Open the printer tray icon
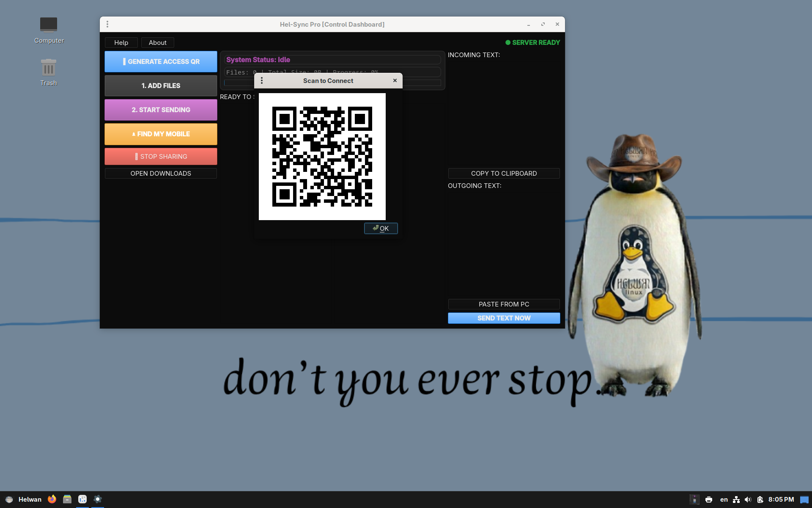This screenshot has width=812, height=508. pyautogui.click(x=709, y=500)
